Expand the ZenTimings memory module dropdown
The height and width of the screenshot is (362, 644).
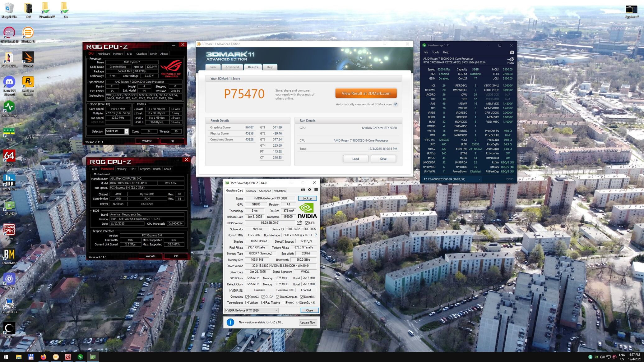(x=479, y=179)
